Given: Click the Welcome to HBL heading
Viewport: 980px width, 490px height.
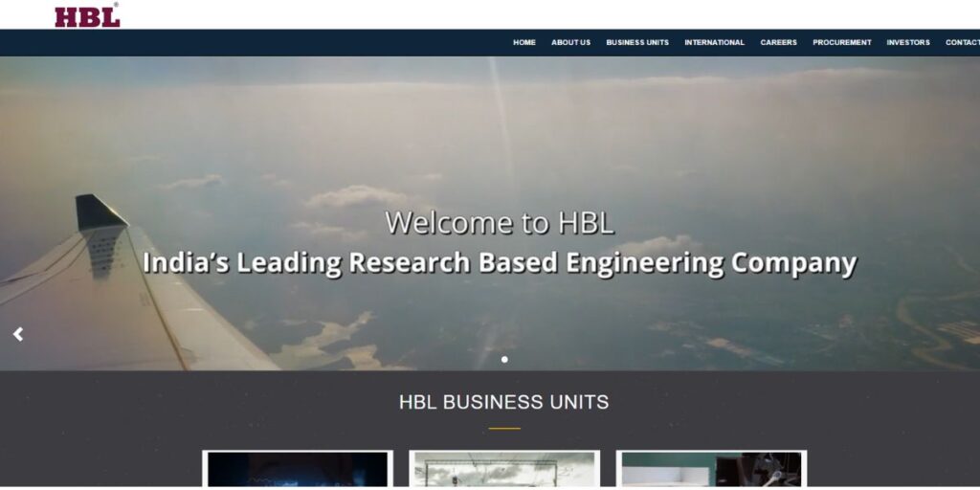Looking at the screenshot, I should tap(500, 222).
